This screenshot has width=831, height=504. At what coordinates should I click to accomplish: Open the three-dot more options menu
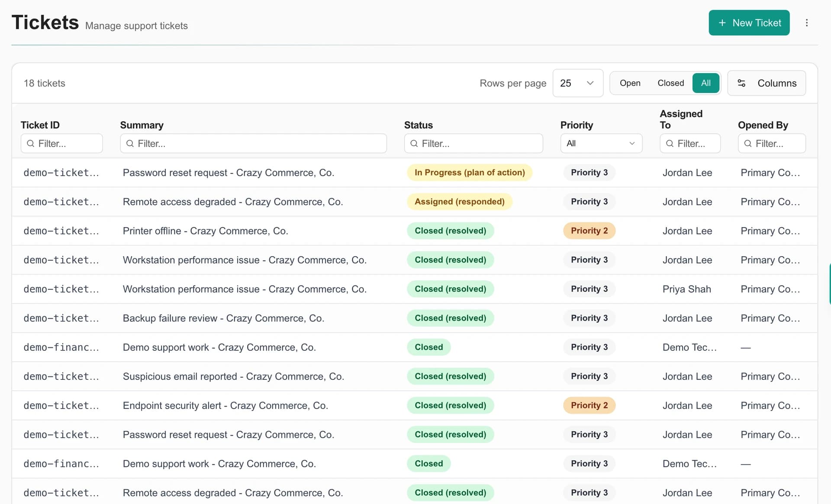click(806, 23)
